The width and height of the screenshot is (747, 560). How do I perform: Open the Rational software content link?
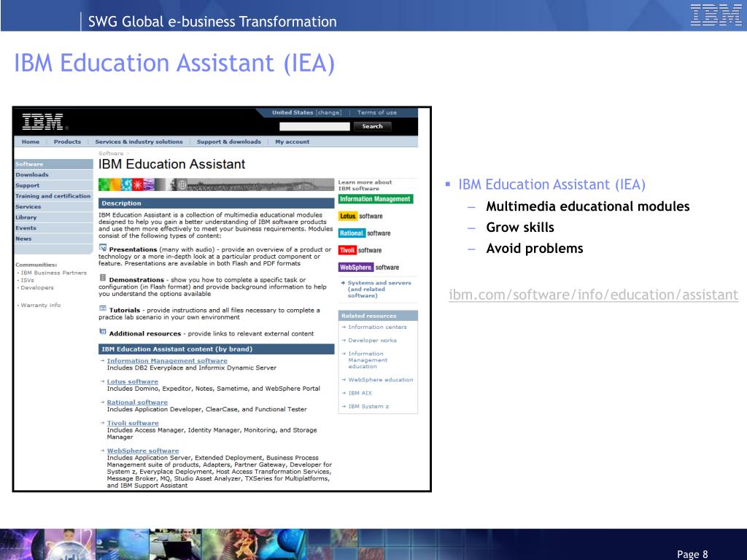tap(137, 402)
